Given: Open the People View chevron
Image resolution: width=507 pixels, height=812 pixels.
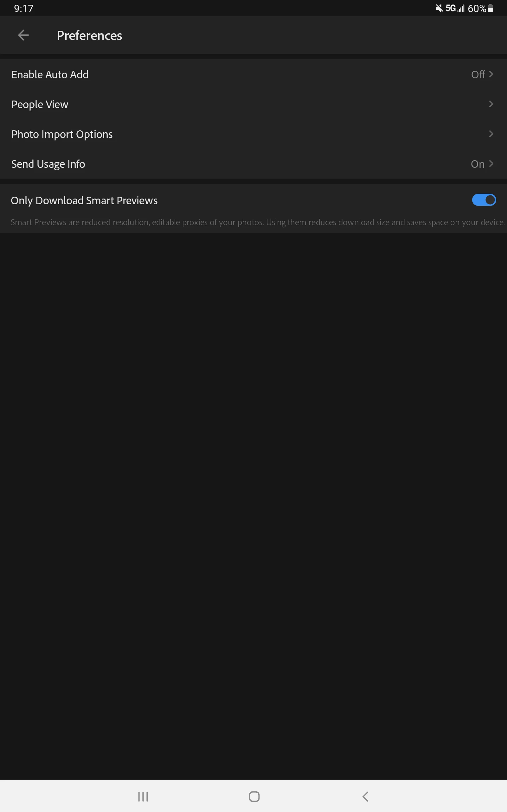Looking at the screenshot, I should [491, 104].
